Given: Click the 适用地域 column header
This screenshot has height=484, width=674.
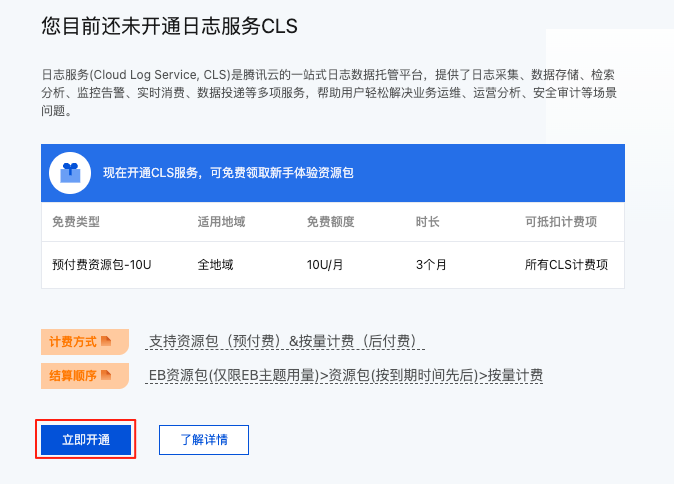Looking at the screenshot, I should (222, 222).
